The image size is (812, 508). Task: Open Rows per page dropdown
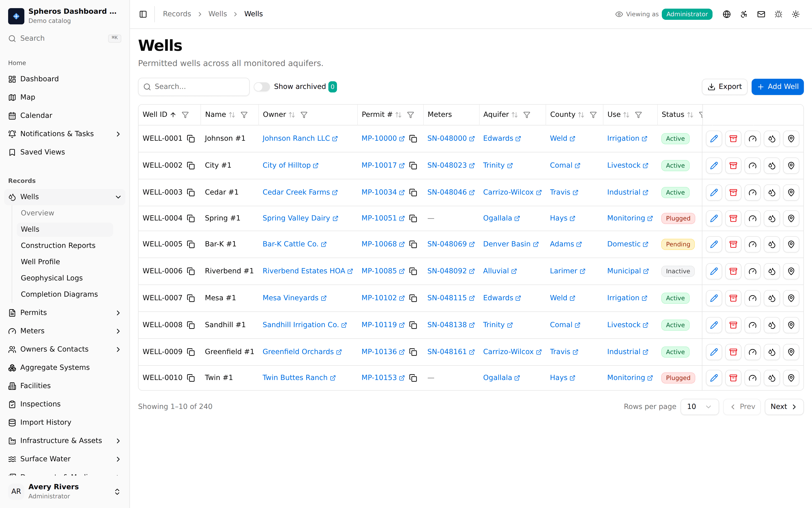[699, 407]
